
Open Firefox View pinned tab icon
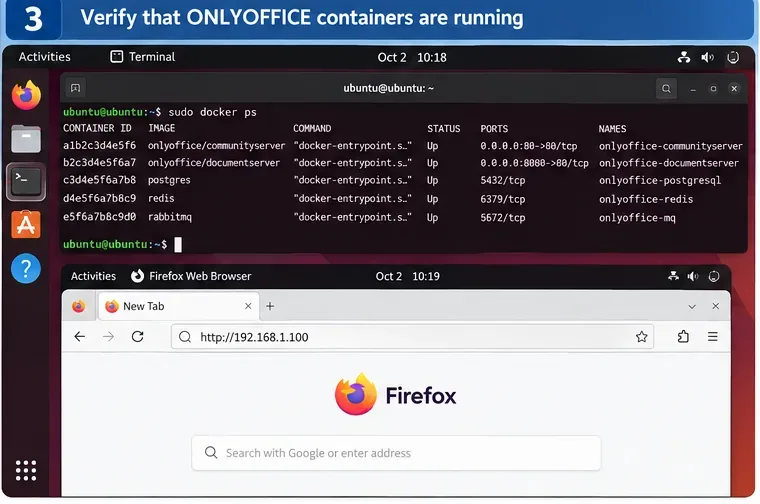pos(79,306)
